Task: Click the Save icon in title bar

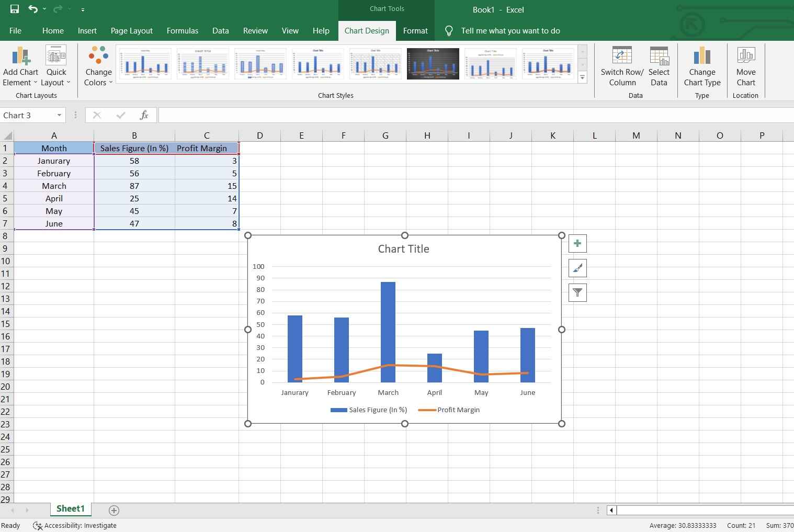Action: [15, 9]
